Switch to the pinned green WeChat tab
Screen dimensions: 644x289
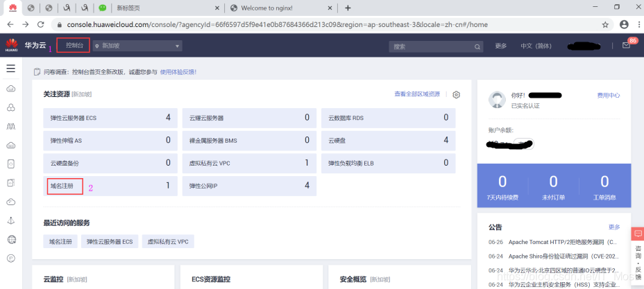102,8
